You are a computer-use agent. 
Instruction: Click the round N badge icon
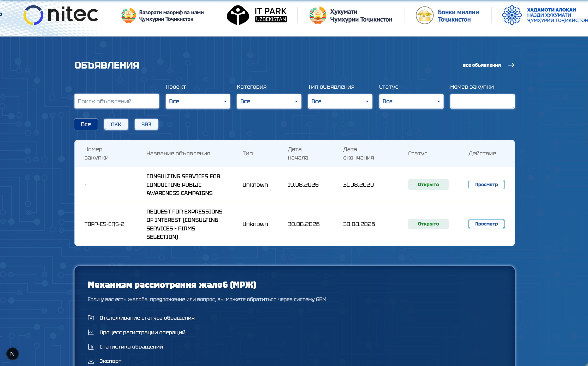(12, 354)
